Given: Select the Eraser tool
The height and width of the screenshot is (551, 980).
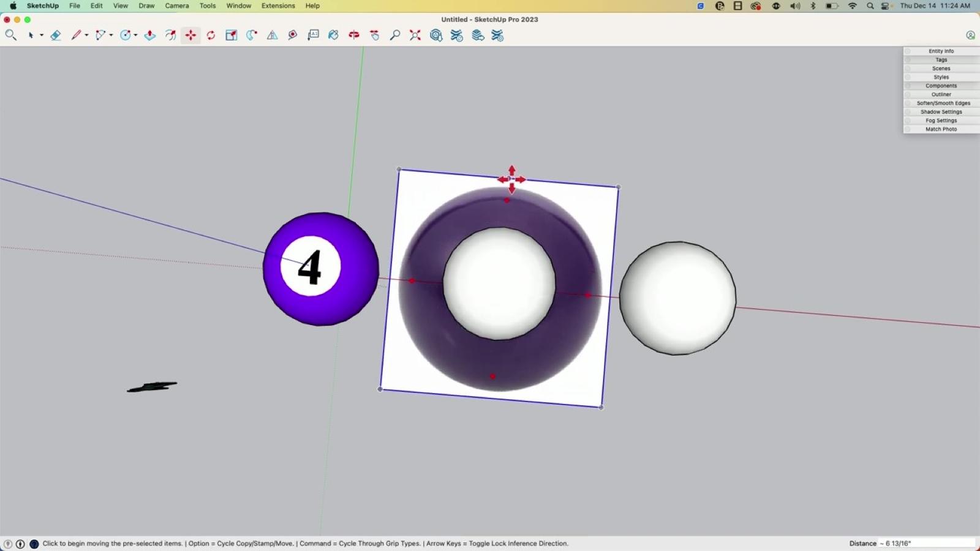Looking at the screenshot, I should [x=56, y=36].
